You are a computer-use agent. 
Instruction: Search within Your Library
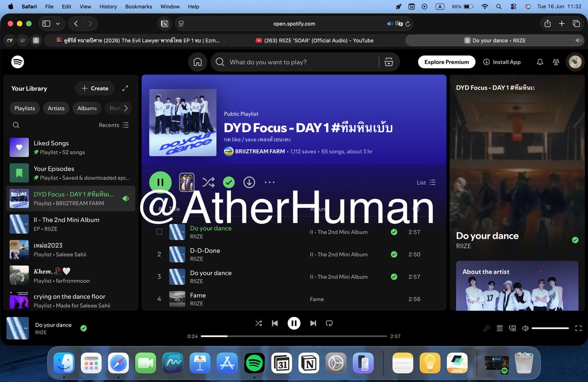[x=16, y=125]
